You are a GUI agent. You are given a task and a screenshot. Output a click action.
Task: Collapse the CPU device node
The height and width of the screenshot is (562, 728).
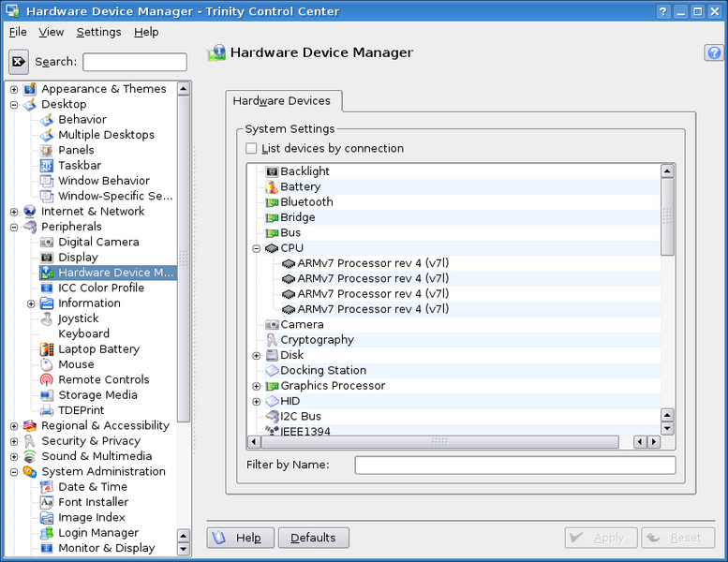[257, 248]
